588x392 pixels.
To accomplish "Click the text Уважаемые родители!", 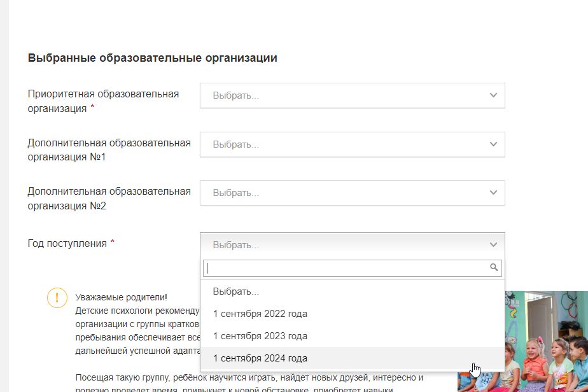I will [x=121, y=297].
